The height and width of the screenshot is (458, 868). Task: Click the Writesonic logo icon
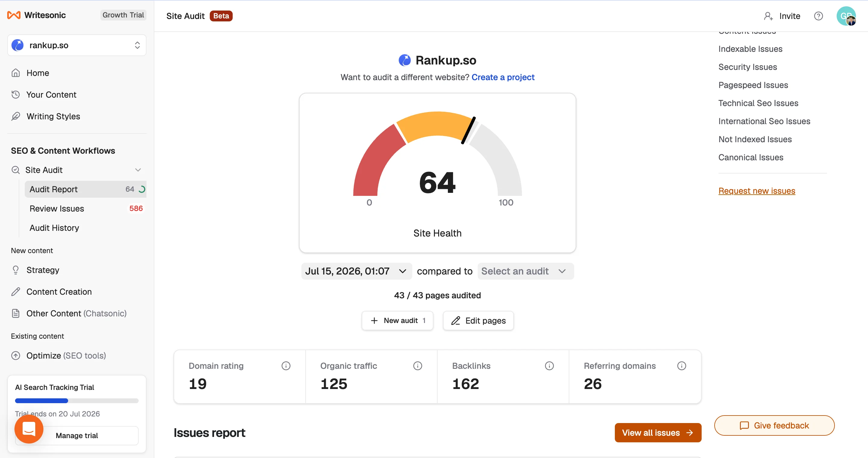point(14,15)
